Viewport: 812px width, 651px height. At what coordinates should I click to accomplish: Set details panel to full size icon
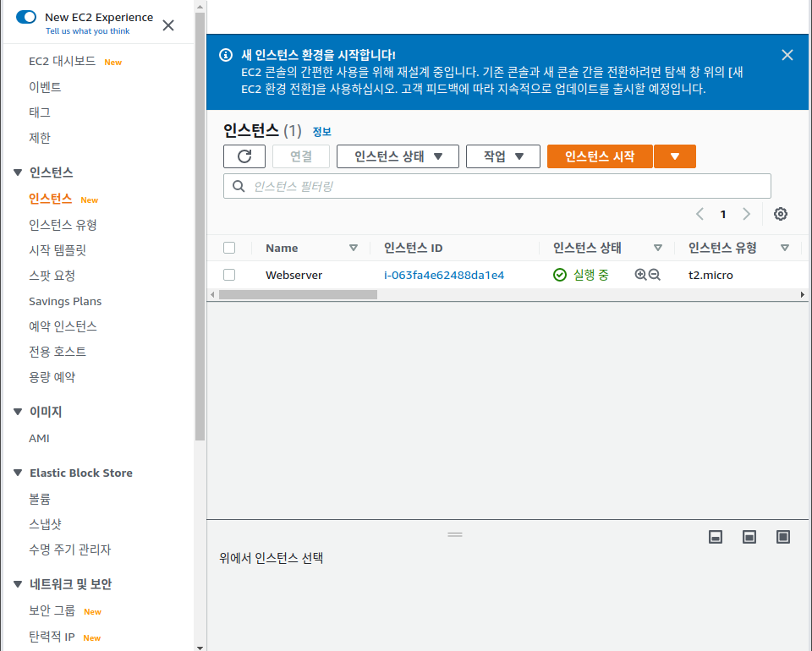[783, 537]
